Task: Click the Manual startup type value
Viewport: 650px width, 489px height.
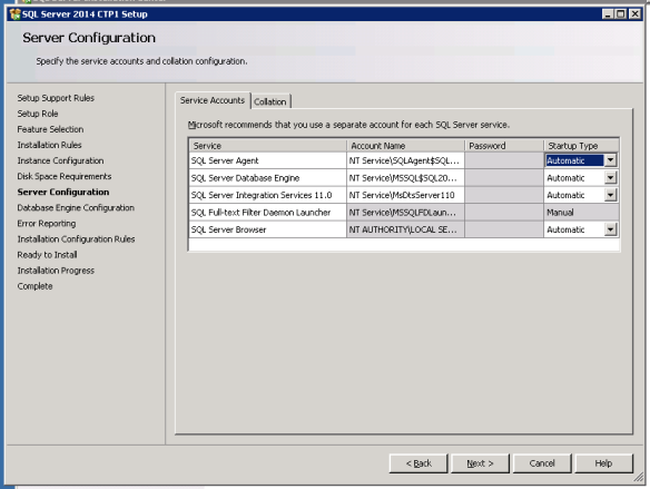Action: click(x=560, y=212)
